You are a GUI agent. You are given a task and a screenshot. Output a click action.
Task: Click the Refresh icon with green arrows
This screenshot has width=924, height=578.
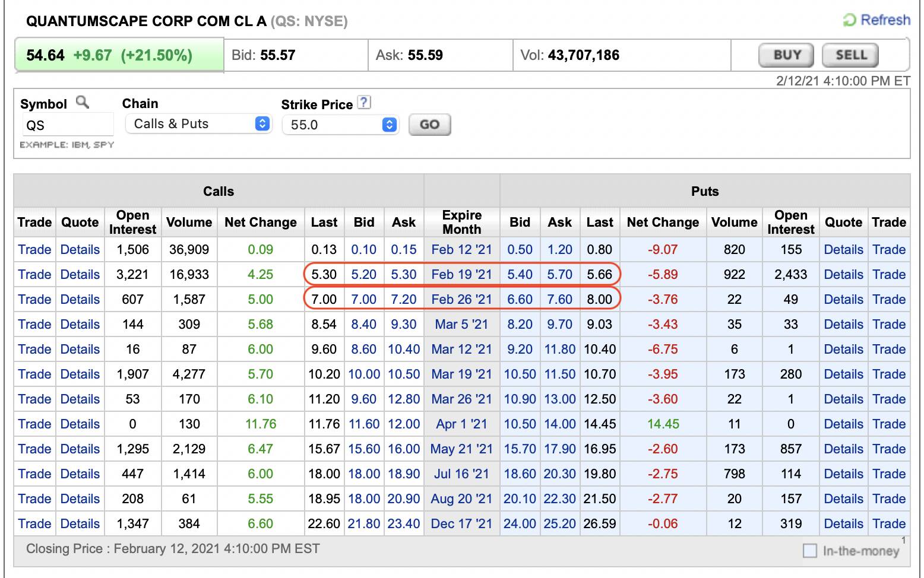coord(849,20)
